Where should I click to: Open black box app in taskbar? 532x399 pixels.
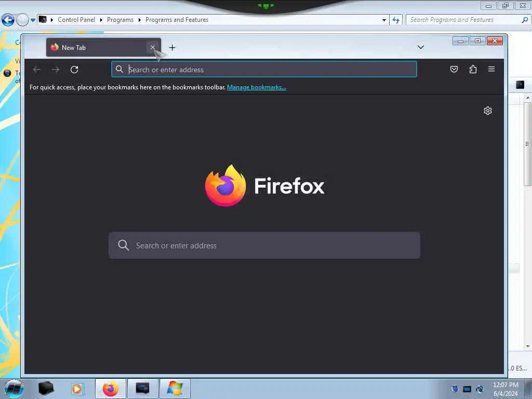pyautogui.click(x=46, y=389)
